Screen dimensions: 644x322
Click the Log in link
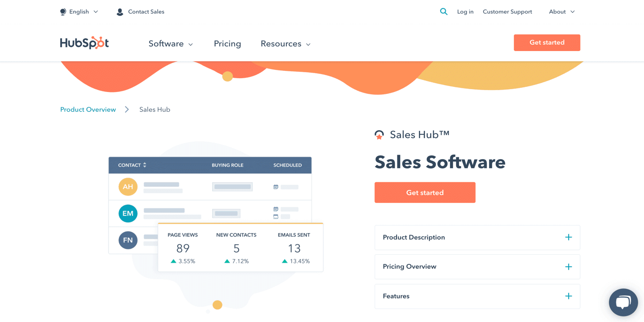[x=465, y=12]
